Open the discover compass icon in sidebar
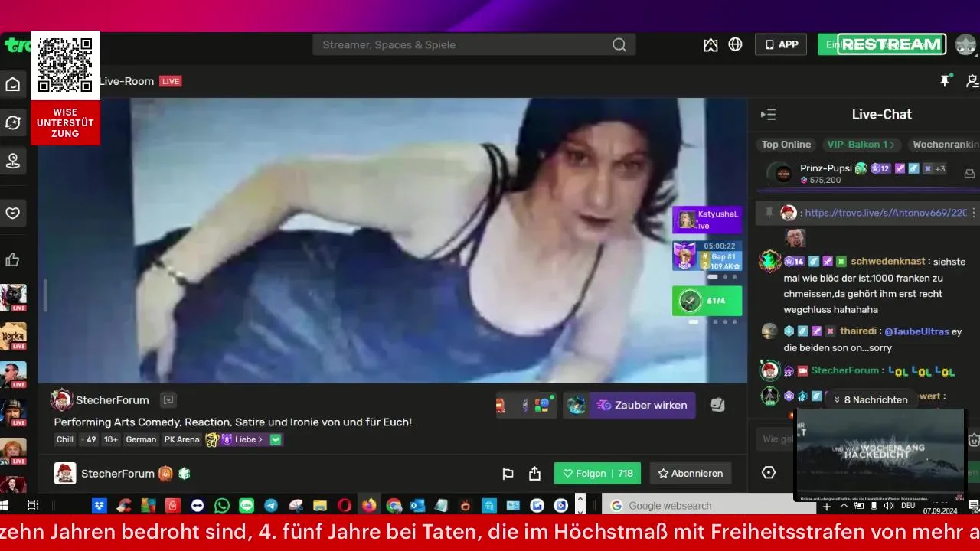 12,122
